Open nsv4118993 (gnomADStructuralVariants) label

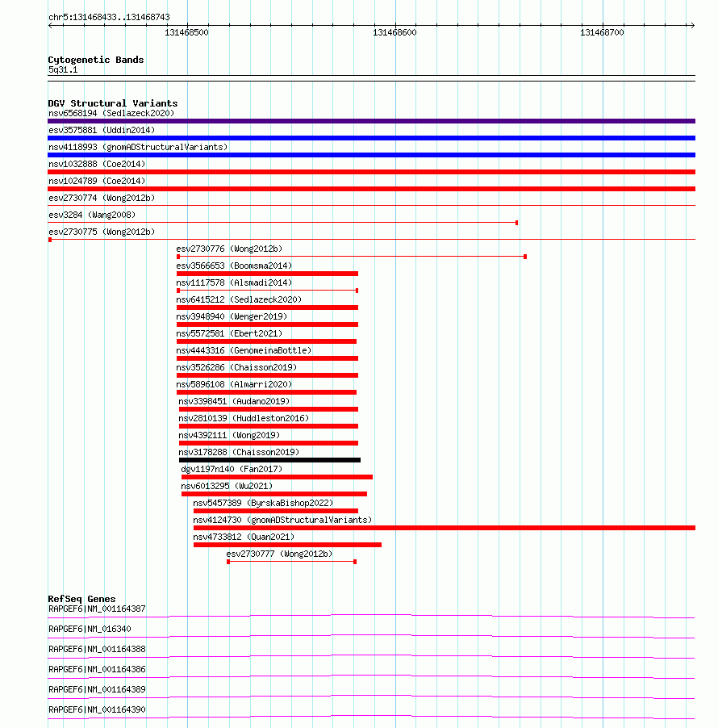[x=138, y=147]
